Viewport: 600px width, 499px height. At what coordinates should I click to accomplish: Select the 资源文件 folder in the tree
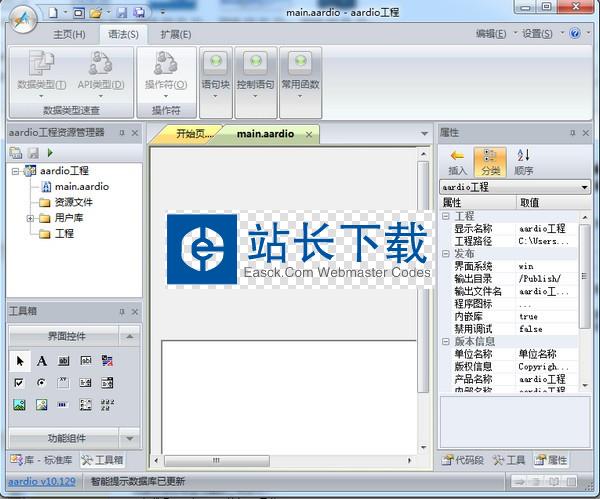(x=73, y=202)
